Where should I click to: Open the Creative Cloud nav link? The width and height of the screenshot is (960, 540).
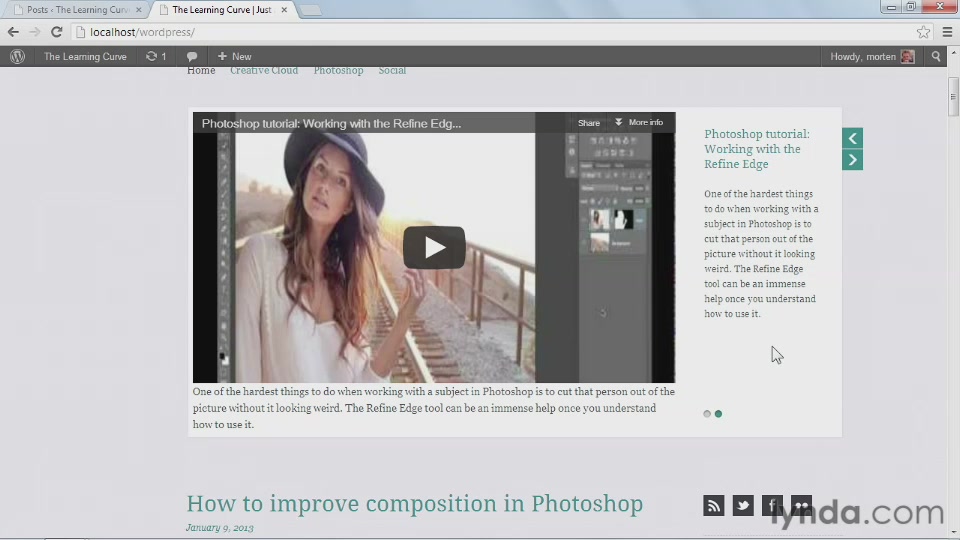pyautogui.click(x=264, y=70)
